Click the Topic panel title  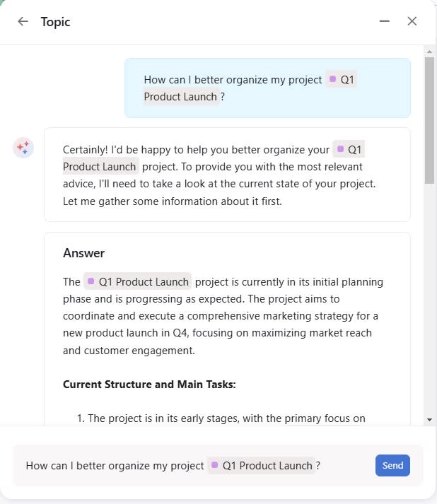[55, 21]
